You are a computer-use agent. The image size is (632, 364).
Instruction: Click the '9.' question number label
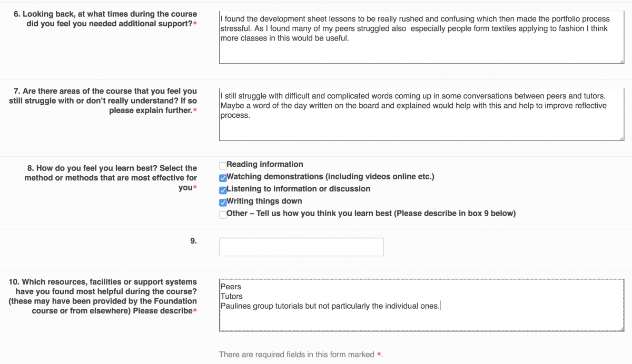pos(193,240)
